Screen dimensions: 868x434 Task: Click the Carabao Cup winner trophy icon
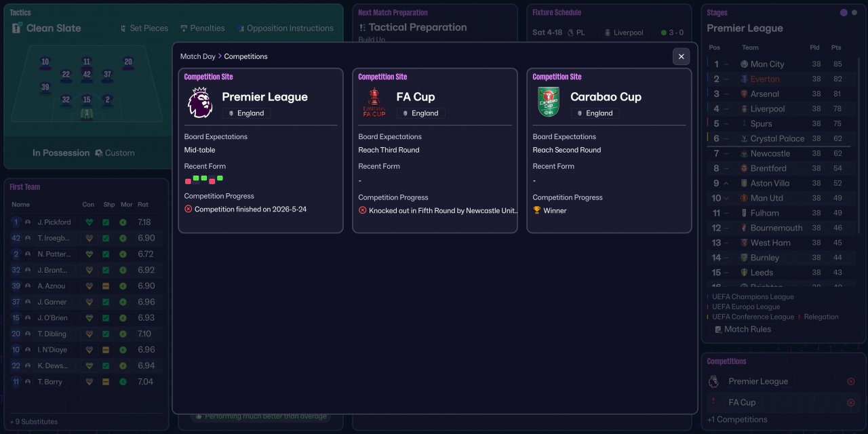tap(537, 211)
